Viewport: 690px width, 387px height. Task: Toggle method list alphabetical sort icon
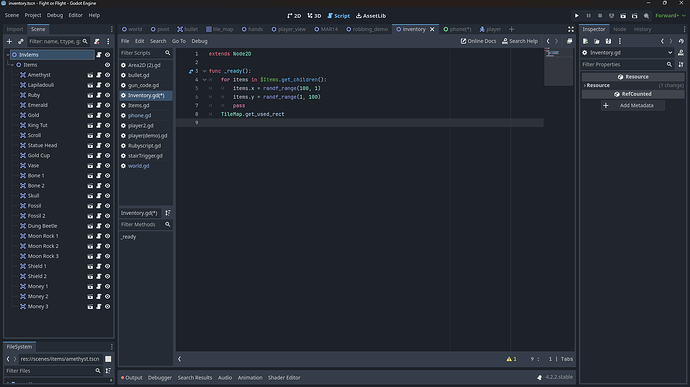[x=168, y=213]
